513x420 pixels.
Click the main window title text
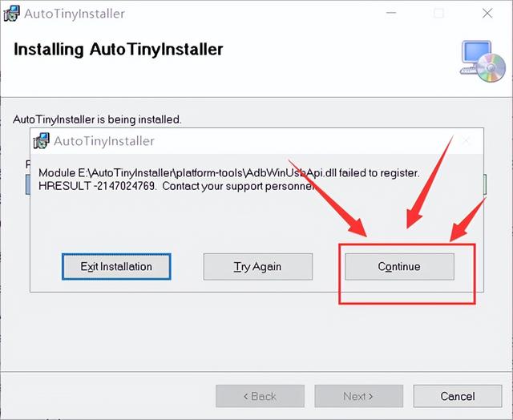pyautogui.click(x=75, y=14)
